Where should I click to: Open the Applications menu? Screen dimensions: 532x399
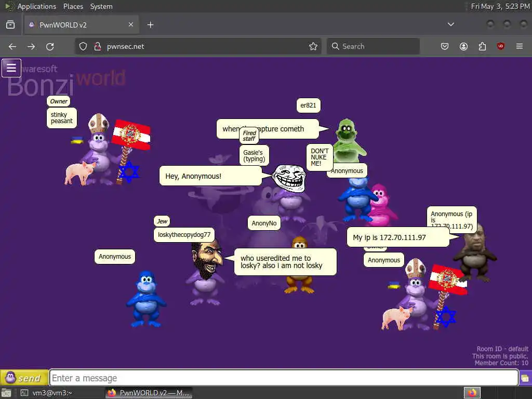[x=37, y=6]
